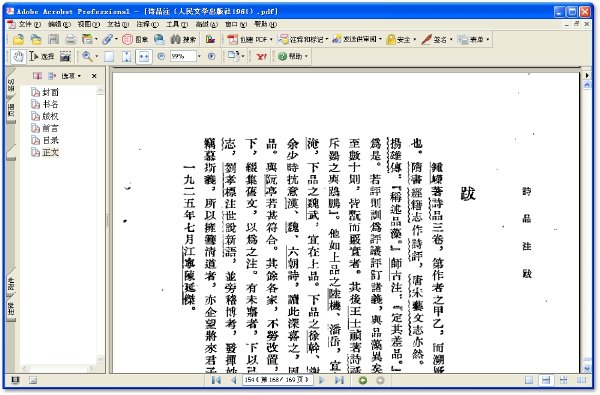
Task: Open the 注释 menu
Action: (x=147, y=24)
